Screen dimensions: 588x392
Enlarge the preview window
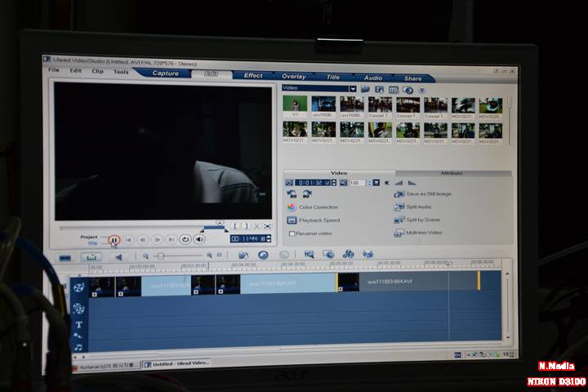coord(267,226)
